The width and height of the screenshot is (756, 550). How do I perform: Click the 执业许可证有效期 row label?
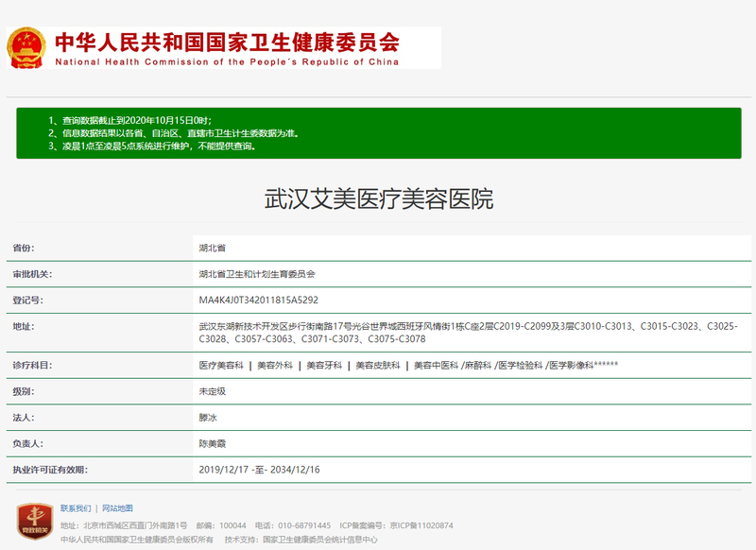[48, 470]
